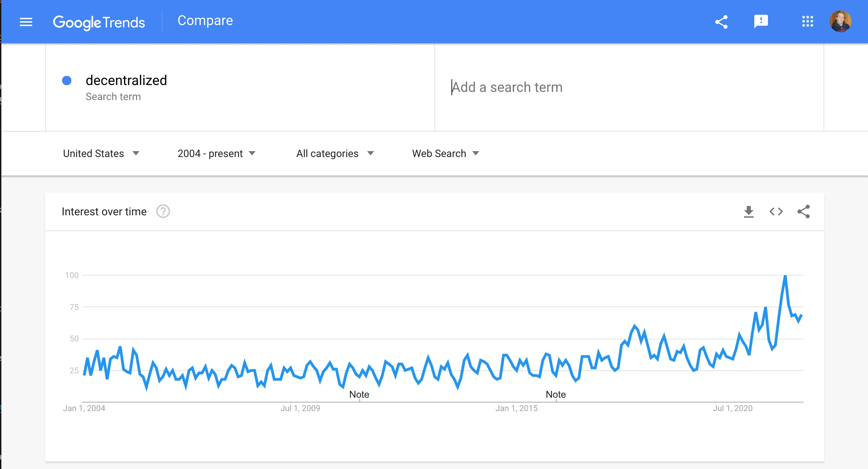Select the blue dot next to decentralized
The width and height of the screenshot is (868, 469).
tap(67, 80)
